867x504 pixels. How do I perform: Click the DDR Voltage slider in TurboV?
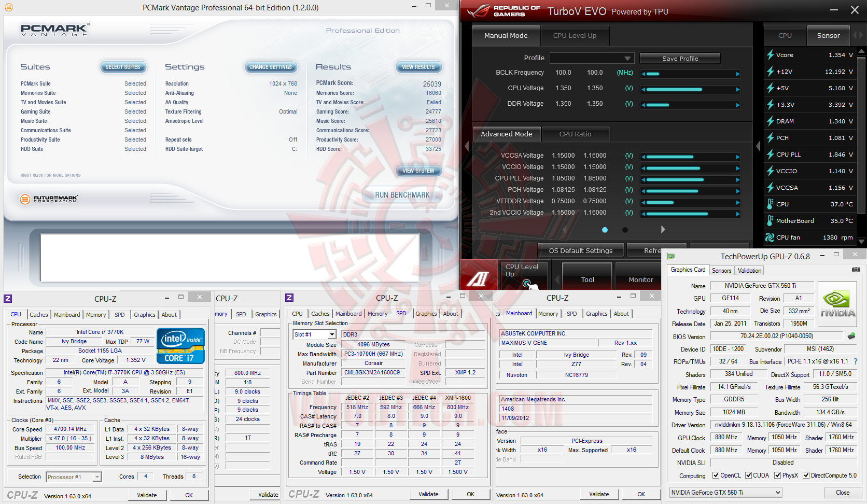click(x=690, y=105)
